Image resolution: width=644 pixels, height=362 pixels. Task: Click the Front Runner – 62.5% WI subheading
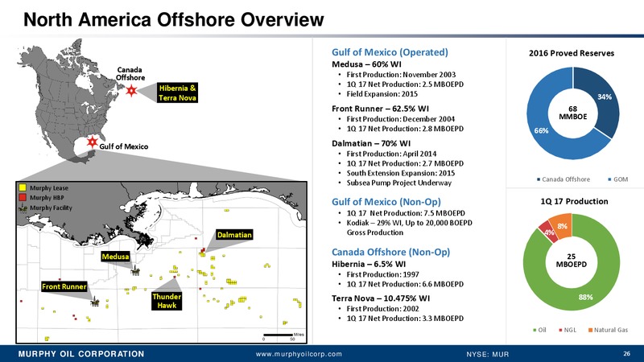click(380, 109)
